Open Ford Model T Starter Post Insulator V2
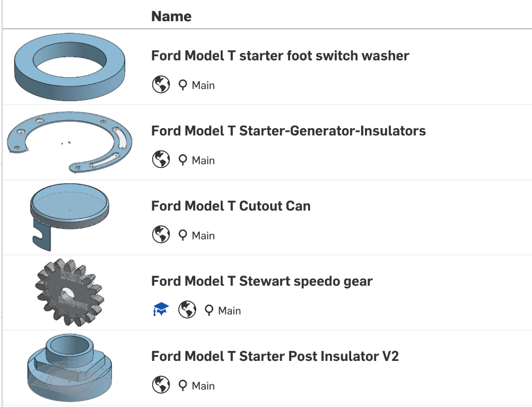The width and height of the screenshot is (532, 407). (x=275, y=357)
